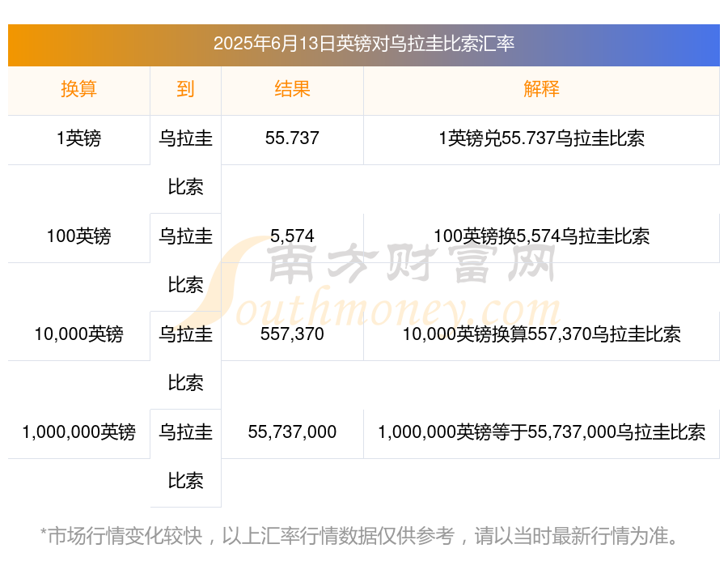Click 乌拉圭 in the 1英镑 row
This screenshot has height=561, width=728.
[x=185, y=138]
